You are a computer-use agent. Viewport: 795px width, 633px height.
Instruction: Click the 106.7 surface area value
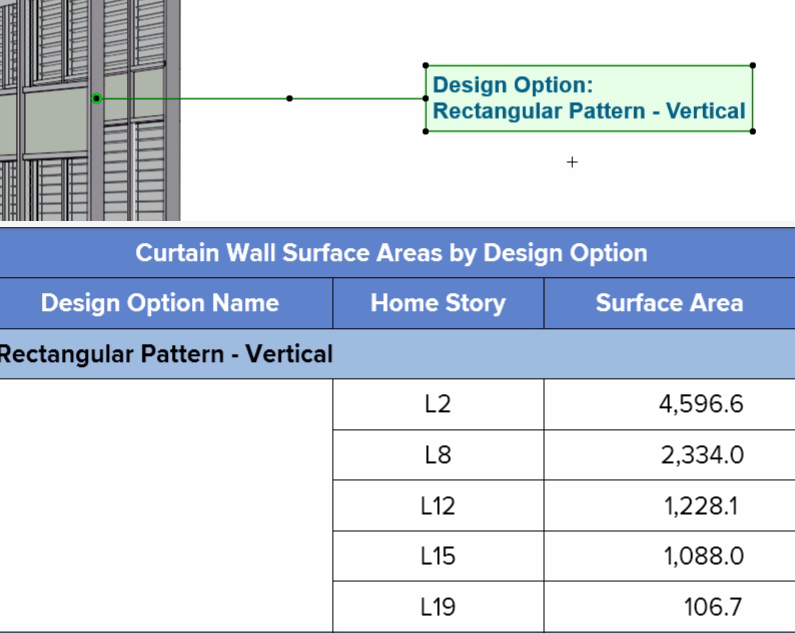tap(713, 607)
